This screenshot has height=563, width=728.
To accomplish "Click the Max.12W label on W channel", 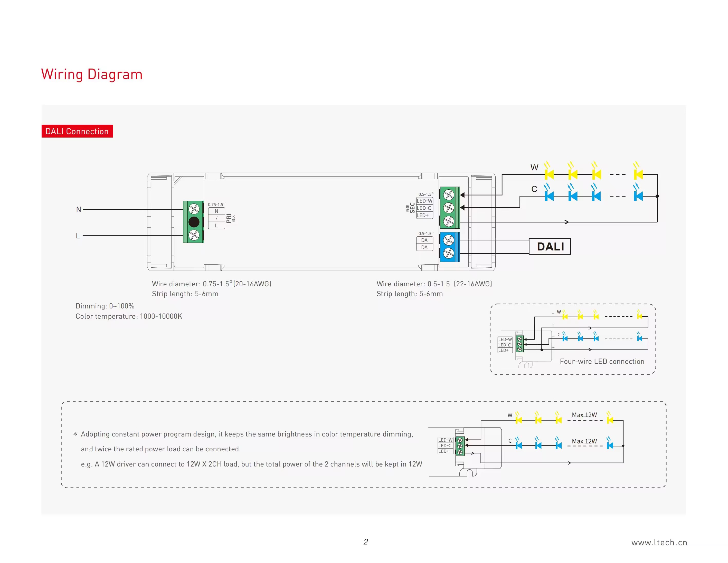I will point(584,415).
